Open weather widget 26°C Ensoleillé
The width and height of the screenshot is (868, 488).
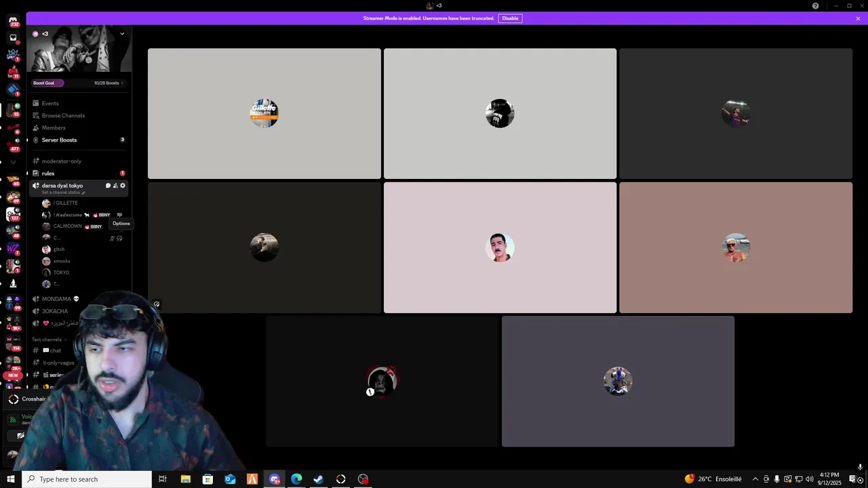coord(713,479)
